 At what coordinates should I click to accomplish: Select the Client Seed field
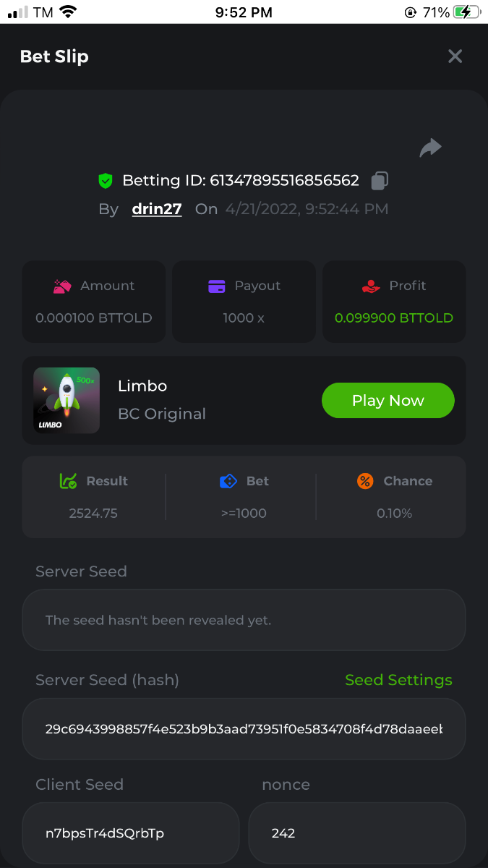pos(130,833)
